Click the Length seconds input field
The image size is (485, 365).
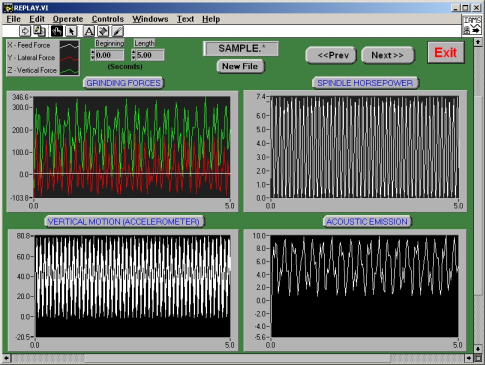[x=150, y=55]
